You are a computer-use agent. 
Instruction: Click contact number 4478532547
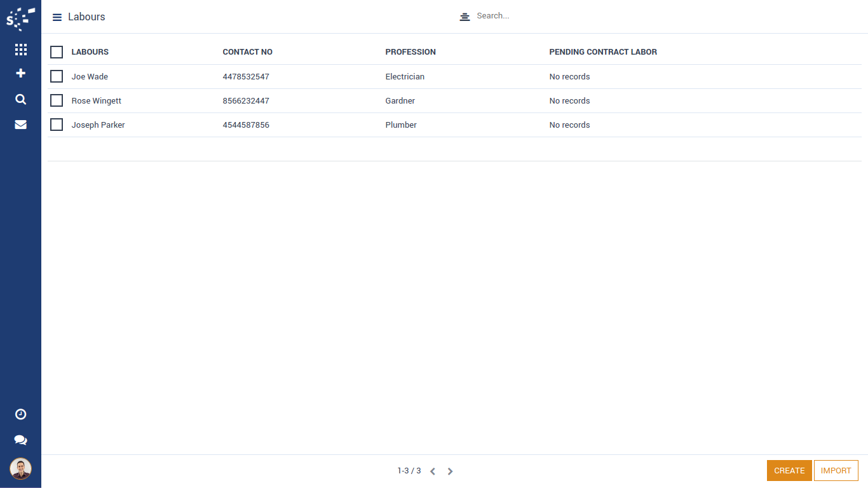pyautogui.click(x=246, y=77)
